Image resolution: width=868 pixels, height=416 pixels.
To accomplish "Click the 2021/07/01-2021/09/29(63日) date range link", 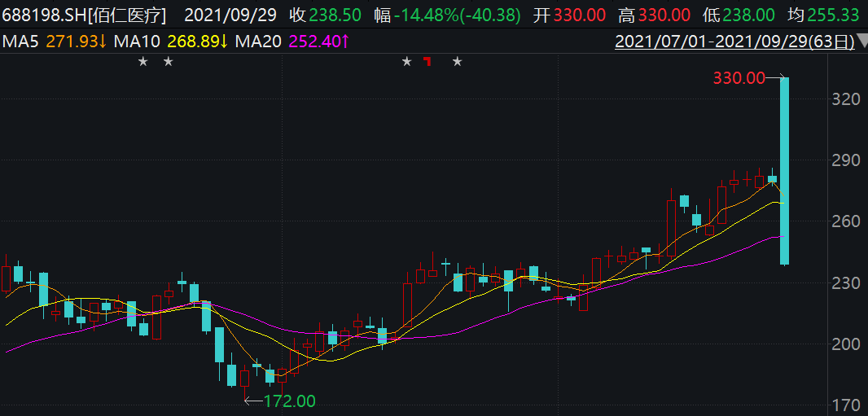I will pyautogui.click(x=735, y=42).
